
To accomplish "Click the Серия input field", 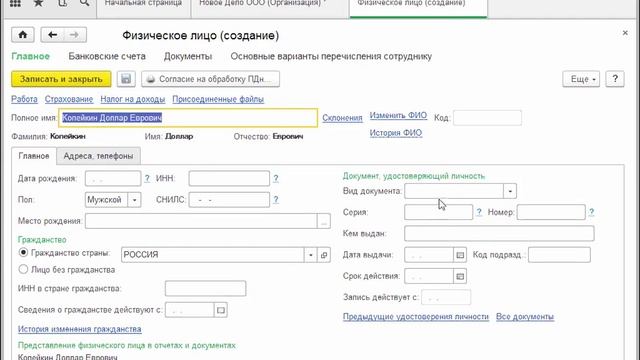I will [438, 212].
